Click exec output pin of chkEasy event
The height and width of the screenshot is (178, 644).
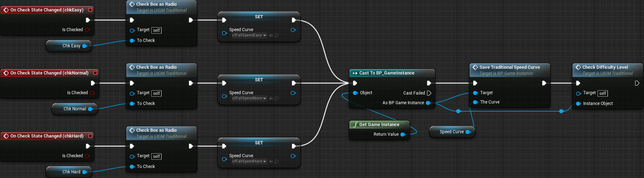pos(88,20)
